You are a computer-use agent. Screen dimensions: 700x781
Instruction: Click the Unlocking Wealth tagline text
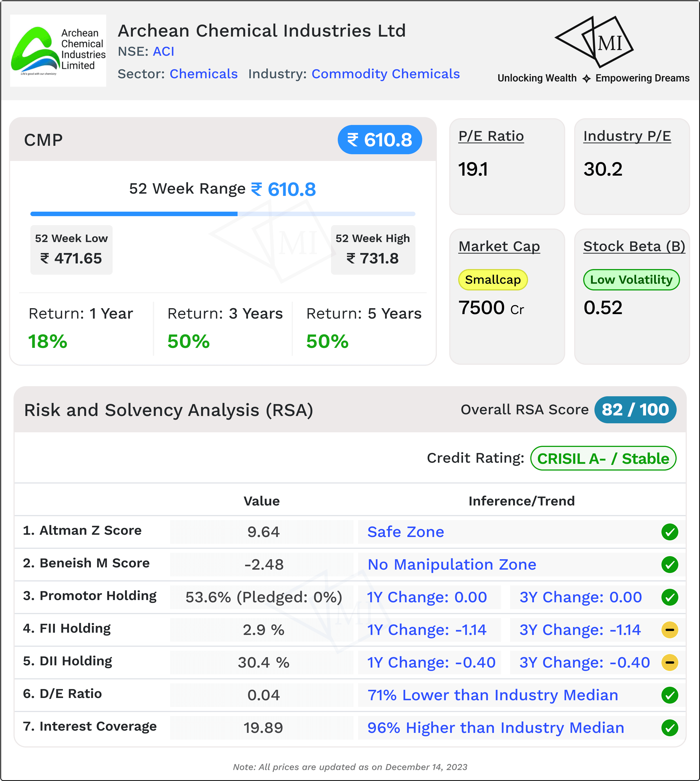(537, 78)
